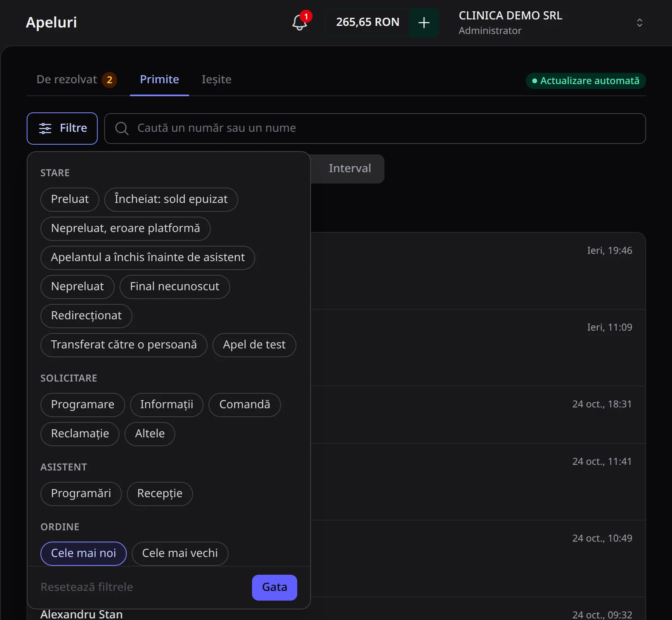
Task: Open the call from Ieri, 11:09
Action: [478, 348]
